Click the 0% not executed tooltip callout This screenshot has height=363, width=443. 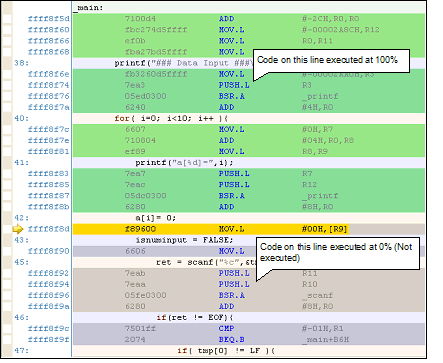(x=338, y=252)
